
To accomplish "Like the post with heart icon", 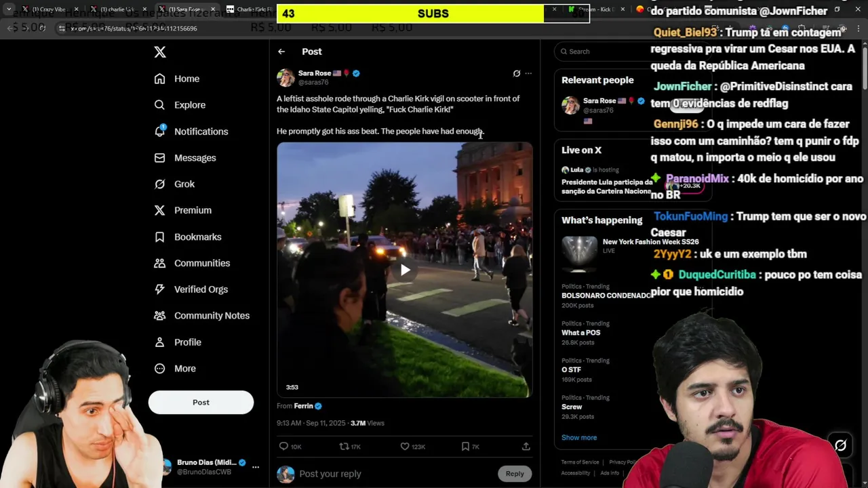I will pyautogui.click(x=412, y=447).
